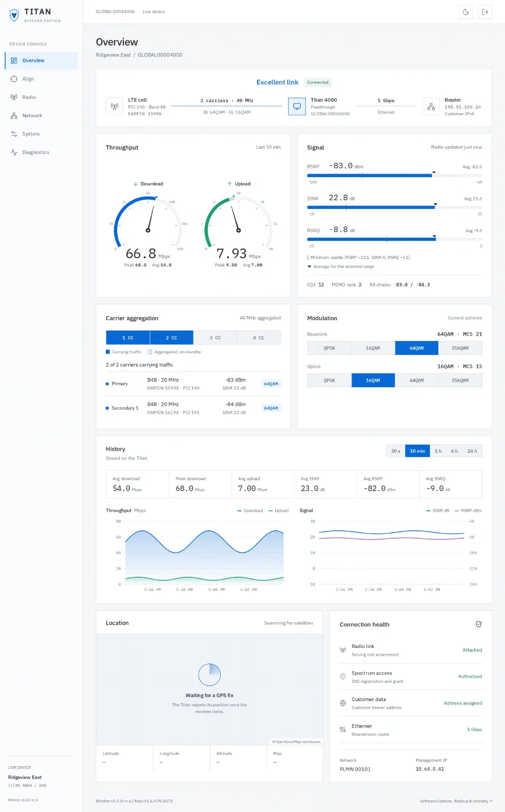505x812 pixels.
Task: Click the Spectrum access shield icon
Action: (x=343, y=676)
